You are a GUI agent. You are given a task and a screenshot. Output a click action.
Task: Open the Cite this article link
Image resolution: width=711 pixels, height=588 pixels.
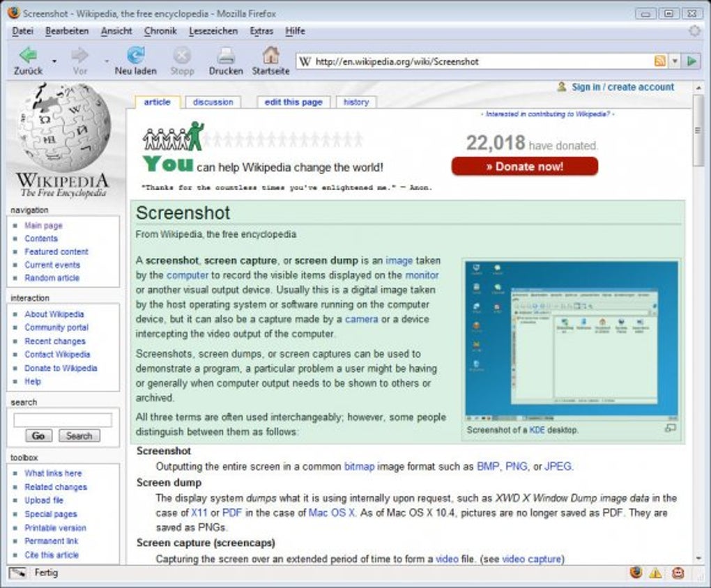click(52, 555)
